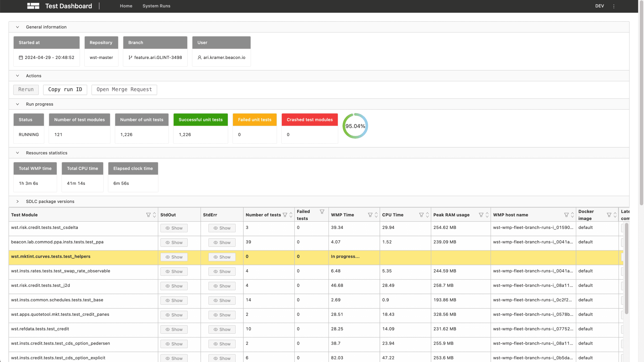
Task: Click the filter icon on Test Module column
Action: [x=148, y=215]
